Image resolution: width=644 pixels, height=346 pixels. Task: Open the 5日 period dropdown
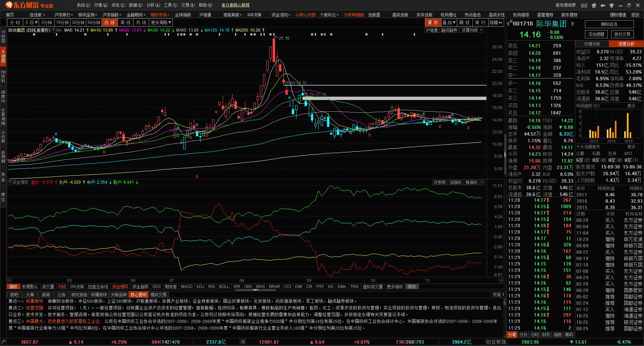(x=31, y=22)
